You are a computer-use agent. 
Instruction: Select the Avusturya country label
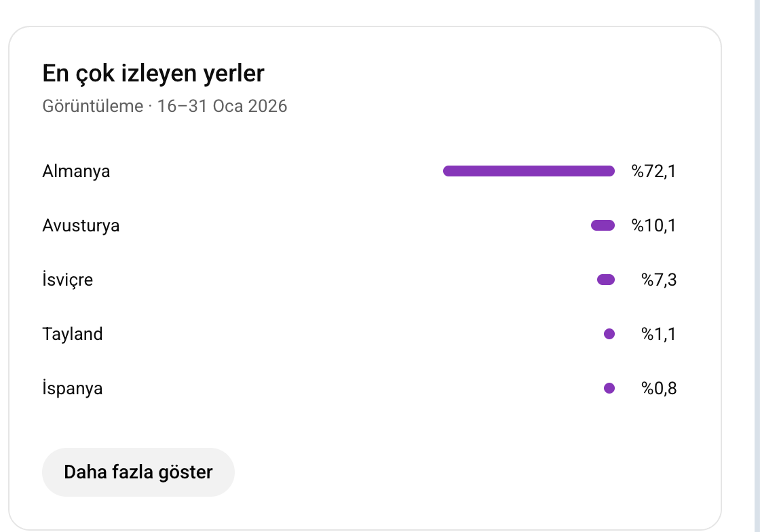point(81,225)
